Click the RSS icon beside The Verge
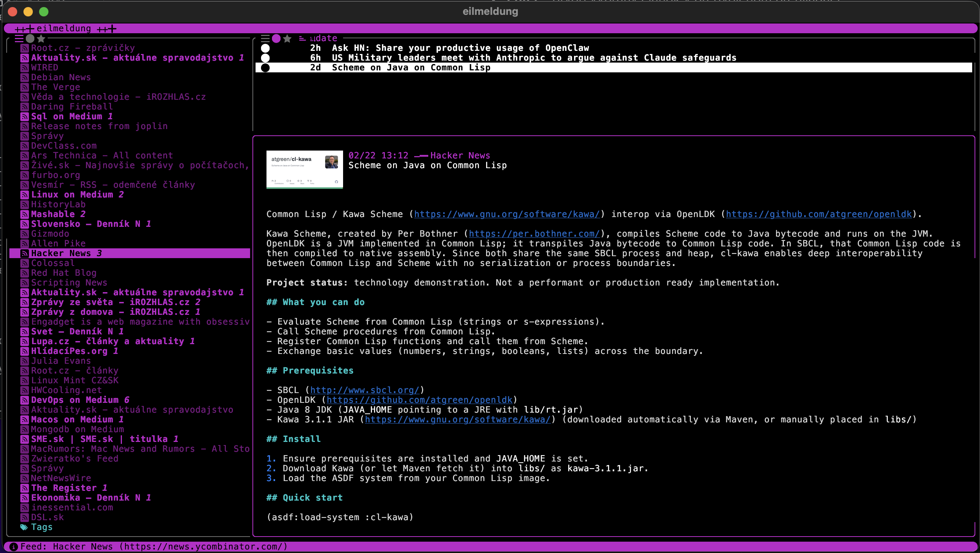The image size is (980, 553). [x=25, y=87]
